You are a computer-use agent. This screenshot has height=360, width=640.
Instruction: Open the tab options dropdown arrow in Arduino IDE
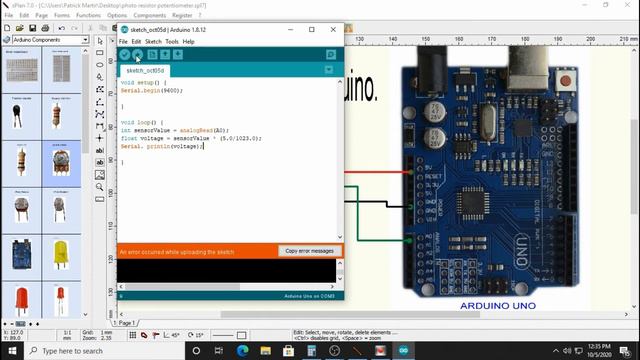[329, 70]
